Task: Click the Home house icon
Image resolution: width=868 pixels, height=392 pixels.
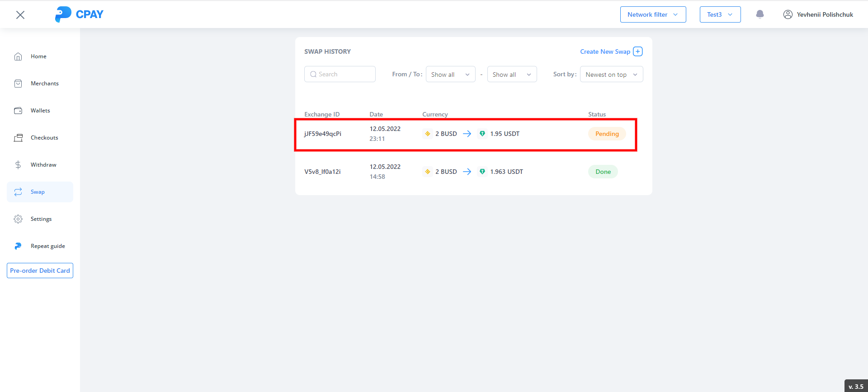Action: pyautogui.click(x=18, y=56)
